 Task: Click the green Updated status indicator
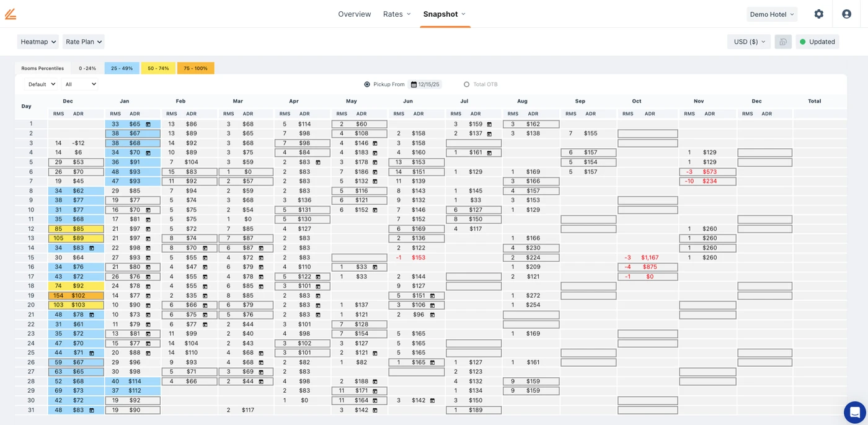pos(817,41)
